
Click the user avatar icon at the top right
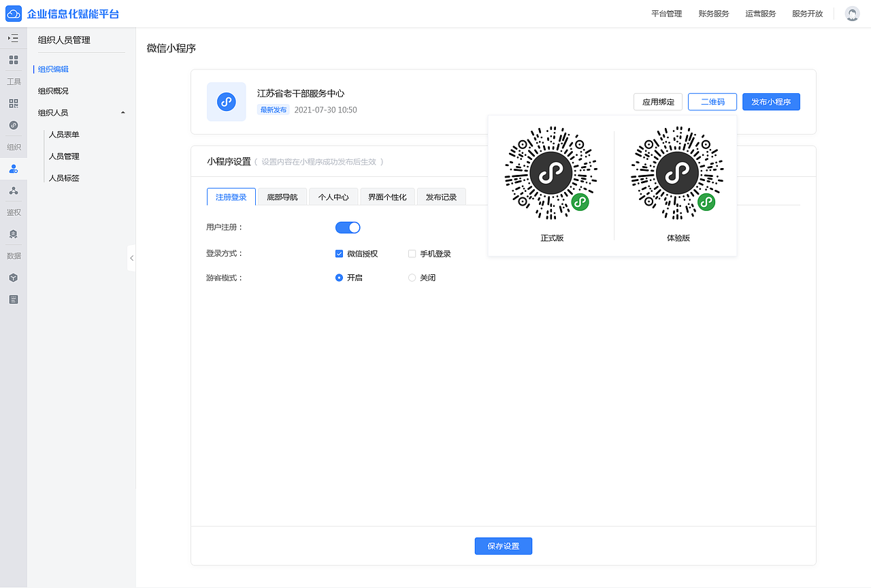(x=852, y=14)
